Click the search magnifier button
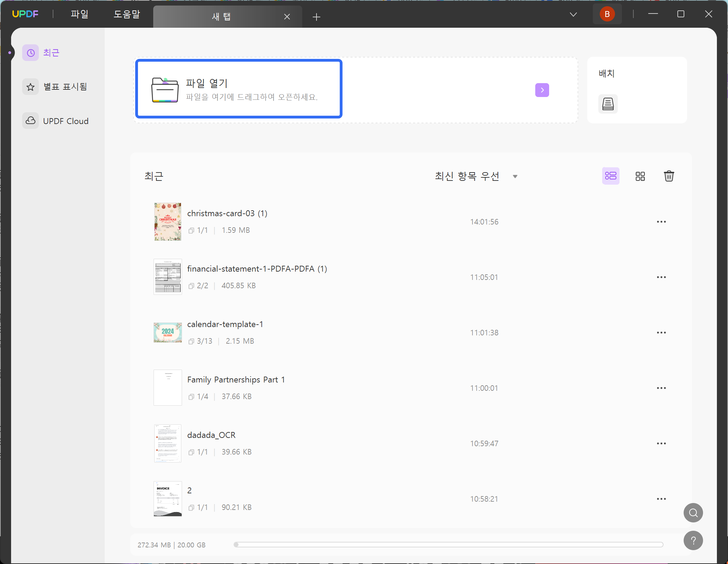Screen dimensions: 728x564 [x=693, y=513]
